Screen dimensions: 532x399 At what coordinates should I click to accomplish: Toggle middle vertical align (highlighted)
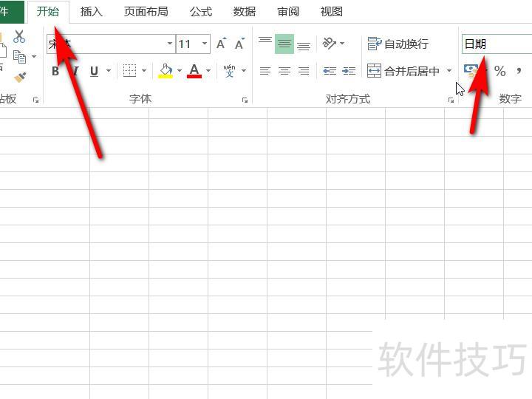(x=284, y=44)
